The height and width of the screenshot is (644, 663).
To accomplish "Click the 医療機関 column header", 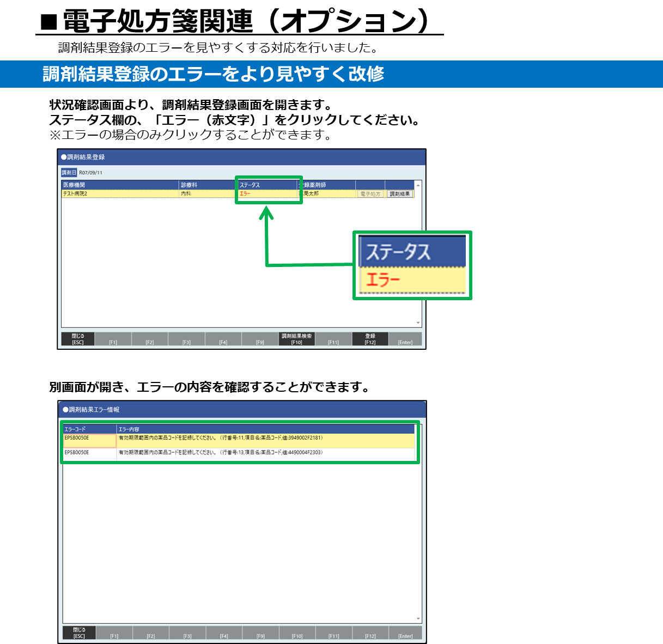I will pyautogui.click(x=120, y=185).
